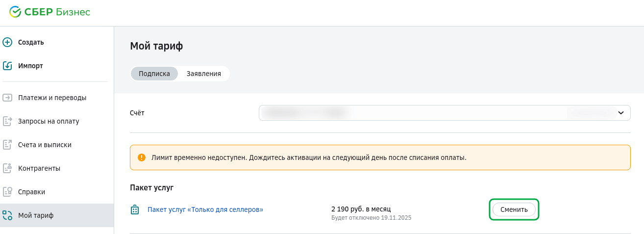
Task: Click the Мой тариф sidebar icon
Action: pos(7,215)
